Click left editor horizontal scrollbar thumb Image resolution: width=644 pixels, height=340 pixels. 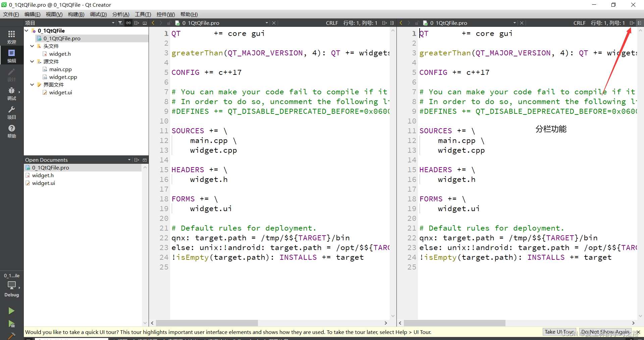(x=207, y=323)
